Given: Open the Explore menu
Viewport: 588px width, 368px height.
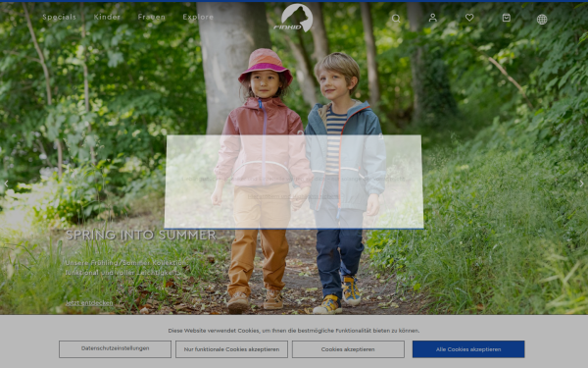Looking at the screenshot, I should pos(198,17).
